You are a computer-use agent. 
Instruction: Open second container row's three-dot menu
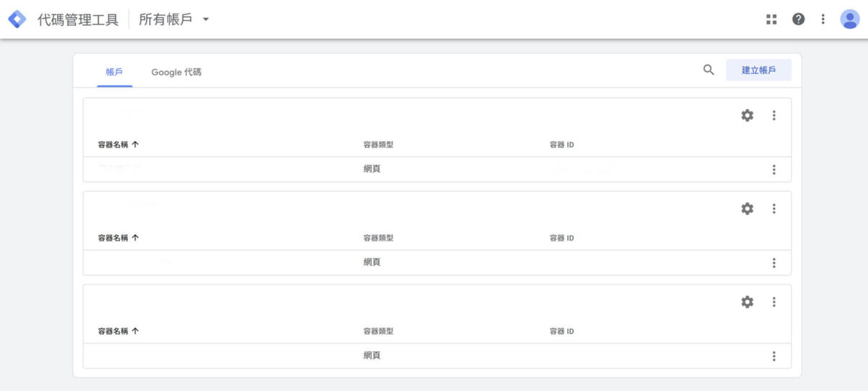(x=774, y=263)
